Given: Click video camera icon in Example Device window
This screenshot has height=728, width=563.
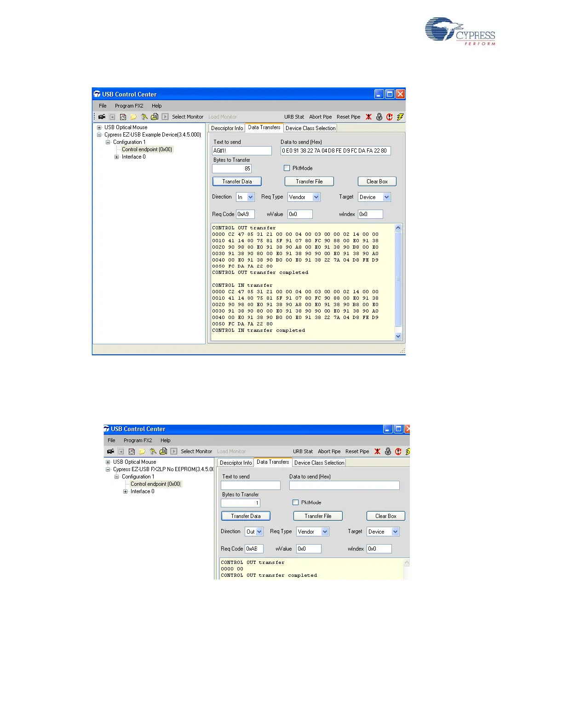Looking at the screenshot, I should pyautogui.click(x=102, y=117).
